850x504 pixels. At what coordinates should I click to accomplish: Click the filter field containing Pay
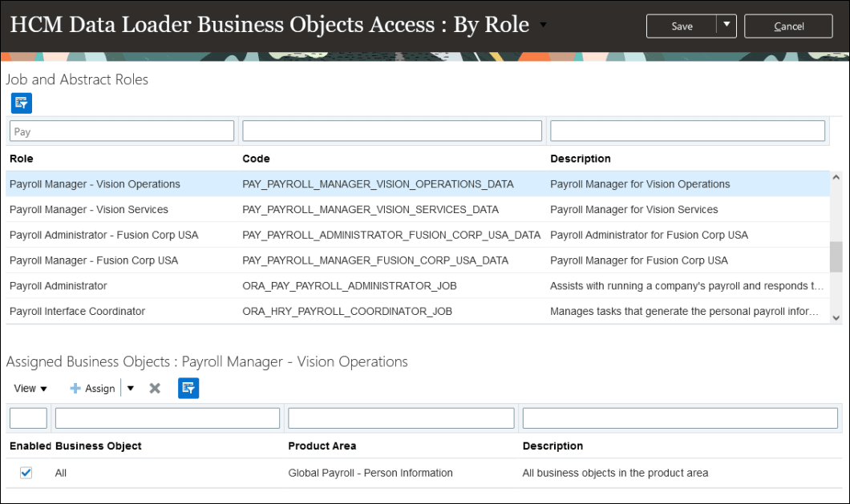120,131
